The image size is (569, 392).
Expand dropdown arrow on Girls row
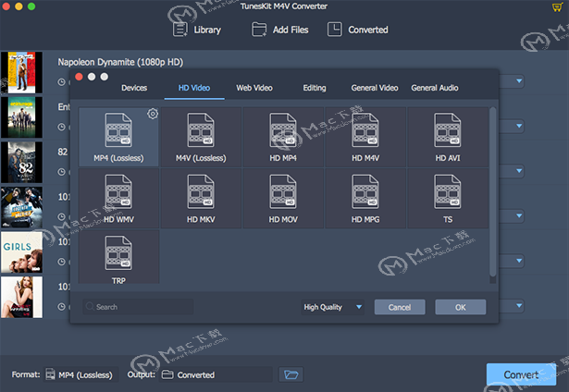(x=519, y=261)
